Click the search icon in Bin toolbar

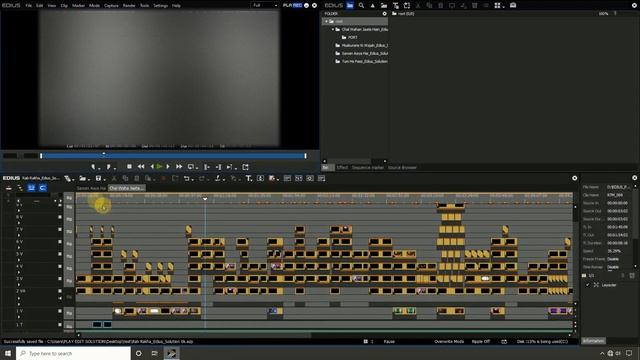click(x=361, y=5)
